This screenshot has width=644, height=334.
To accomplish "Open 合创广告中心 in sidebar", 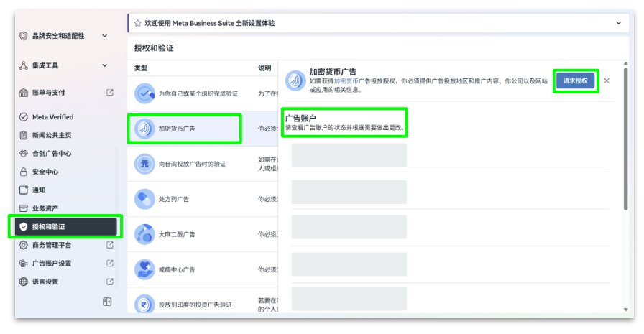I will (52, 154).
